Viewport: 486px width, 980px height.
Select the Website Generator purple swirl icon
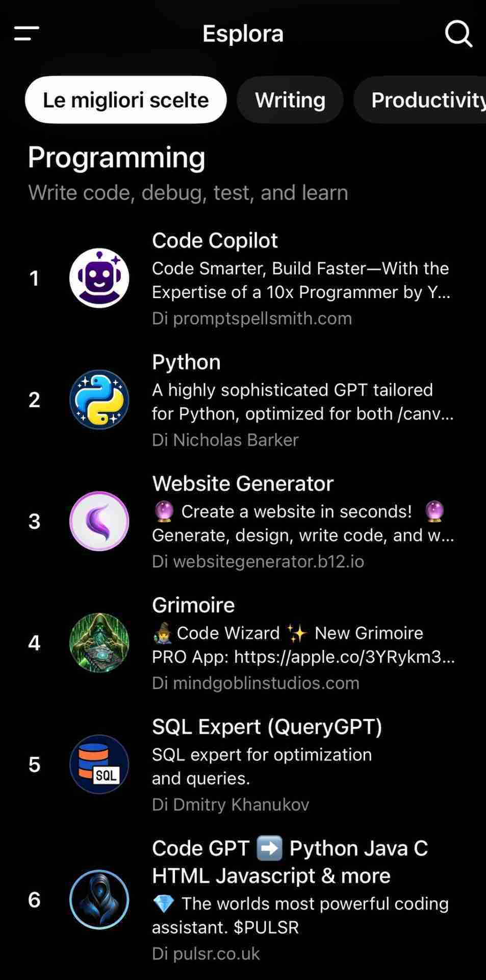coord(99,521)
